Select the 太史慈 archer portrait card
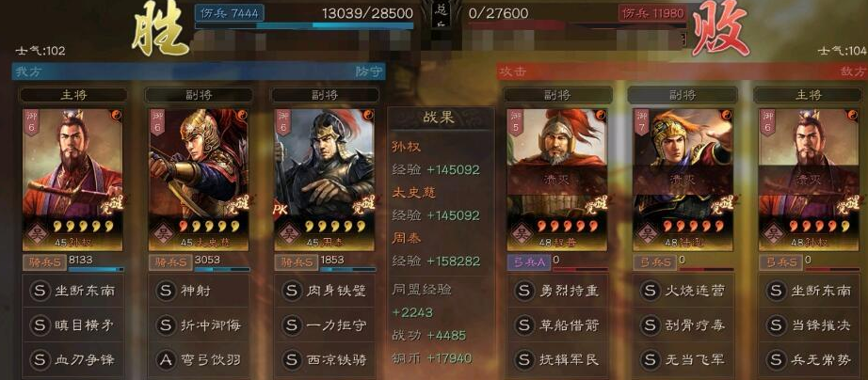868x380 pixels. click(x=199, y=180)
